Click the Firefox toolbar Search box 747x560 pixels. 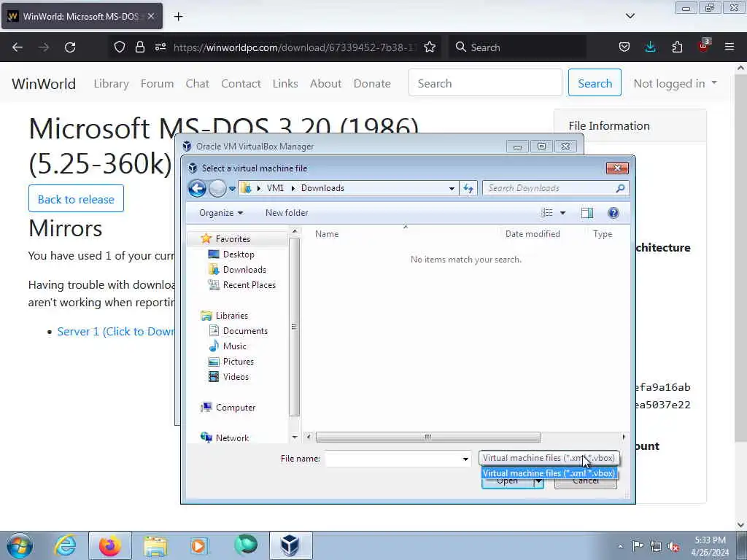[x=517, y=47]
